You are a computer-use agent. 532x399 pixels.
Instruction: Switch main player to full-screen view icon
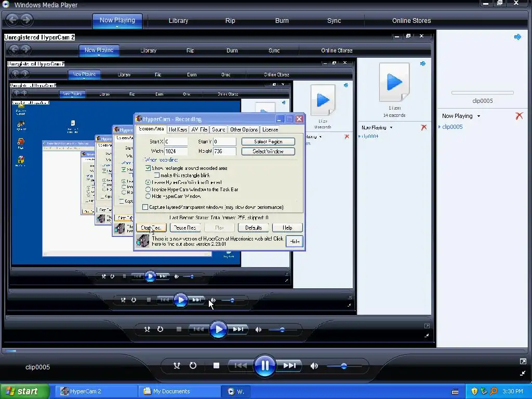[523, 362]
